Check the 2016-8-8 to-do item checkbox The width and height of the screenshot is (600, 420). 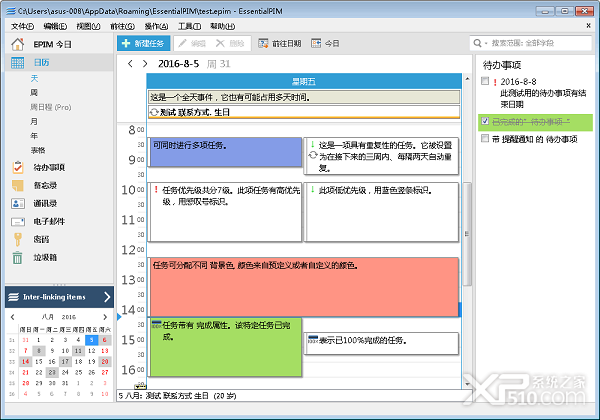[485, 81]
